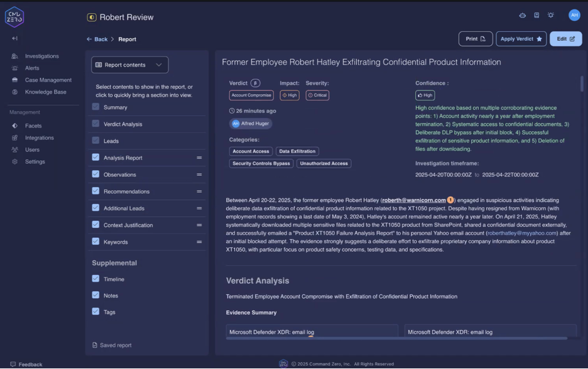Open the roberth@warnicorn.com link
Screen dimensions: 588x369
tap(414, 200)
